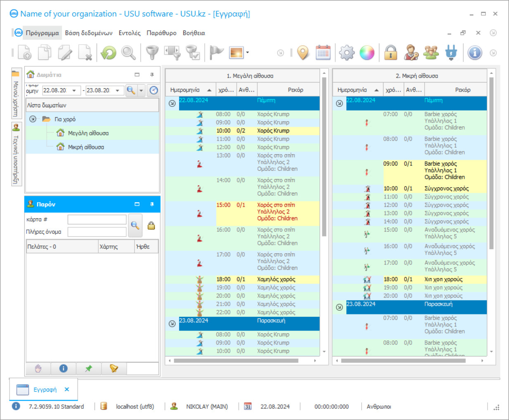Open the end date dropdown 23.08
Viewport: 509px width, 420px height.
118,90
